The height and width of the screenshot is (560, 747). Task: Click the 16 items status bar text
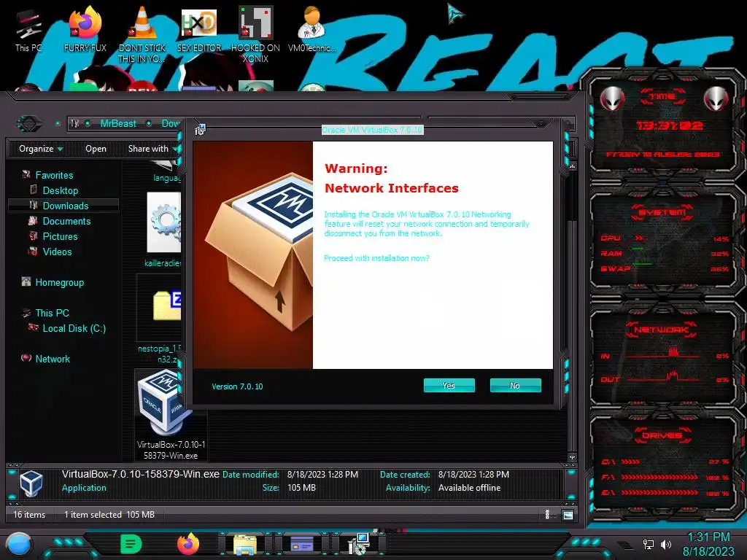pyautogui.click(x=29, y=514)
